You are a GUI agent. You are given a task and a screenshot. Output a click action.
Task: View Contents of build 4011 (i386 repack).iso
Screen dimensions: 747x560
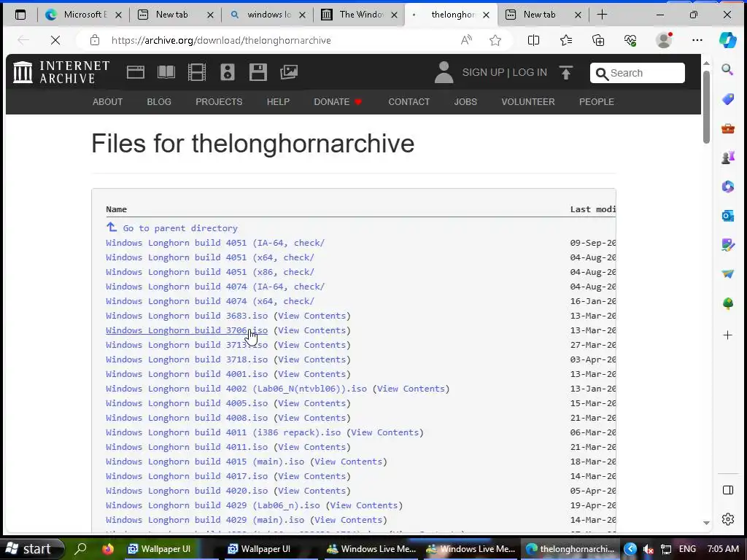tap(385, 432)
